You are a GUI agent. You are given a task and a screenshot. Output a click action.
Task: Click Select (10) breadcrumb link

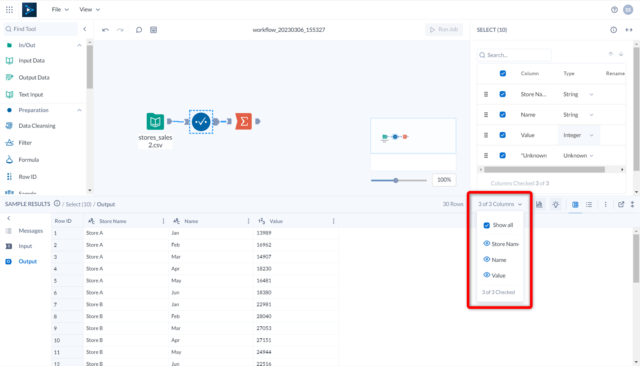click(x=78, y=204)
